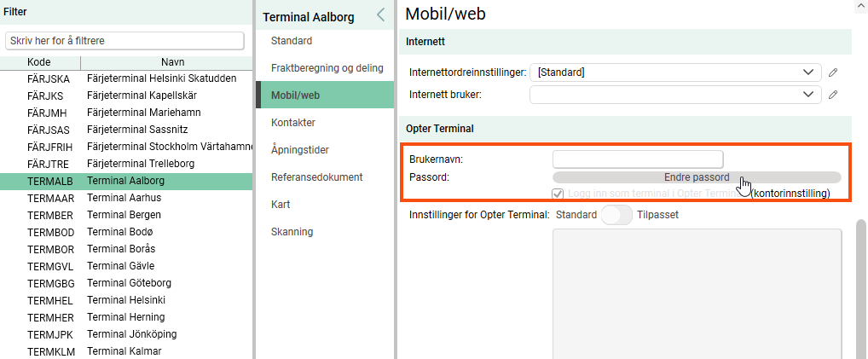The width and height of the screenshot is (868, 359).
Task: Go to Fraktberegning og deling section
Action: point(327,68)
